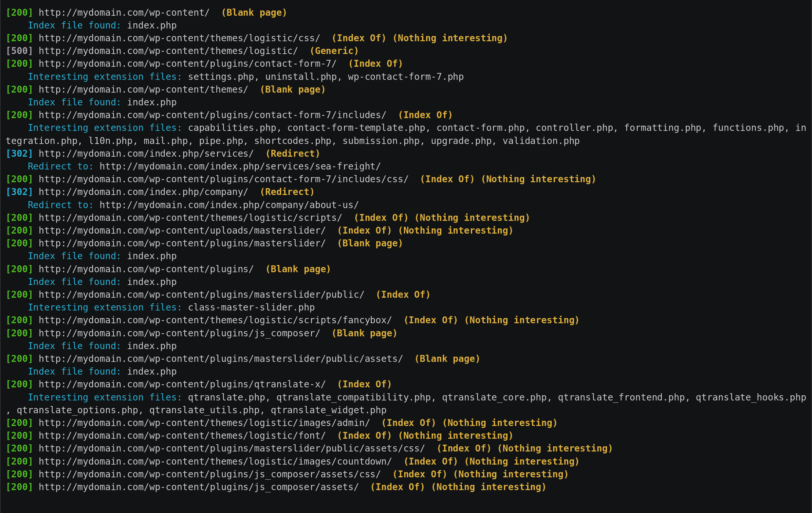Screen dimensions: 812x513
Task: Open the masterslider/public/assets/css/ URL
Action: click(232, 449)
